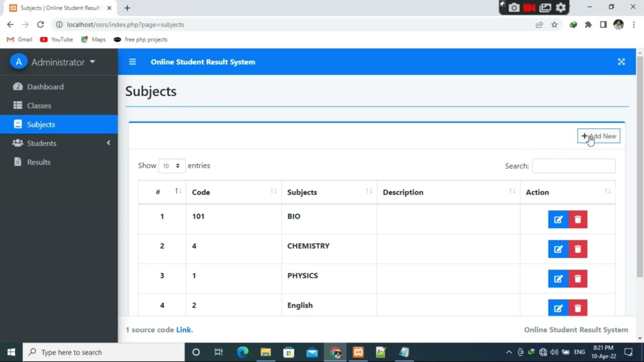Viewport: 644px width, 362px height.
Task: Click the fullscreen expand icon in header
Action: (621, 62)
